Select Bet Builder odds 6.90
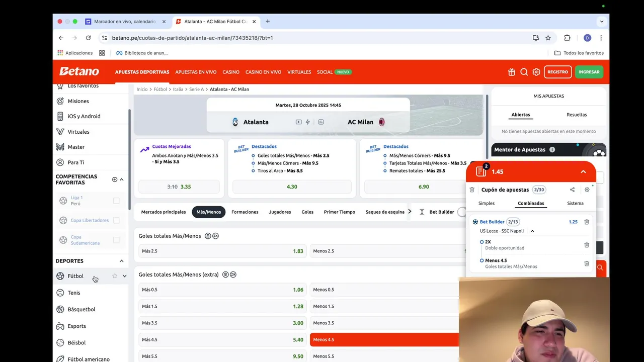 [424, 187]
